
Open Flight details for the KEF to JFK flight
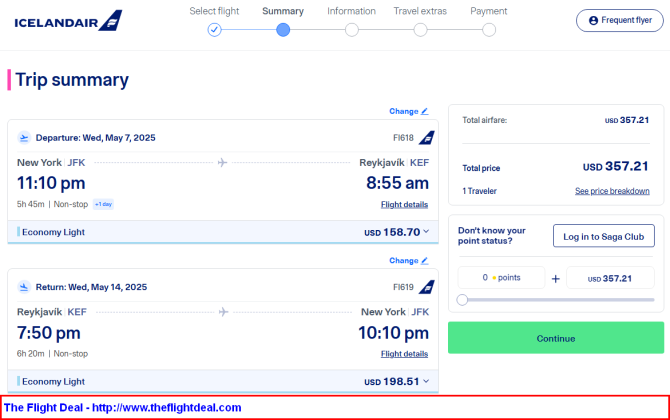[404, 354]
